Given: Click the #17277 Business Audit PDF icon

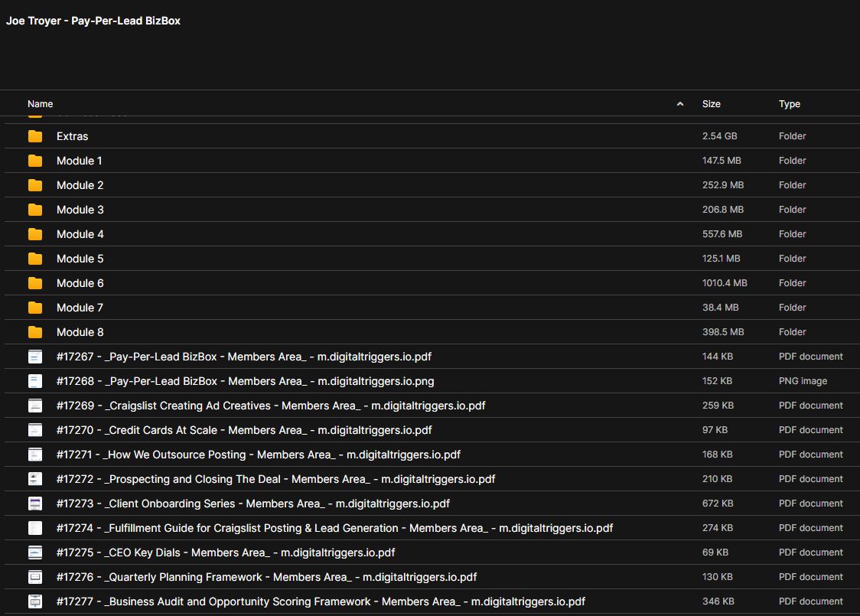Looking at the screenshot, I should pos(35,601).
